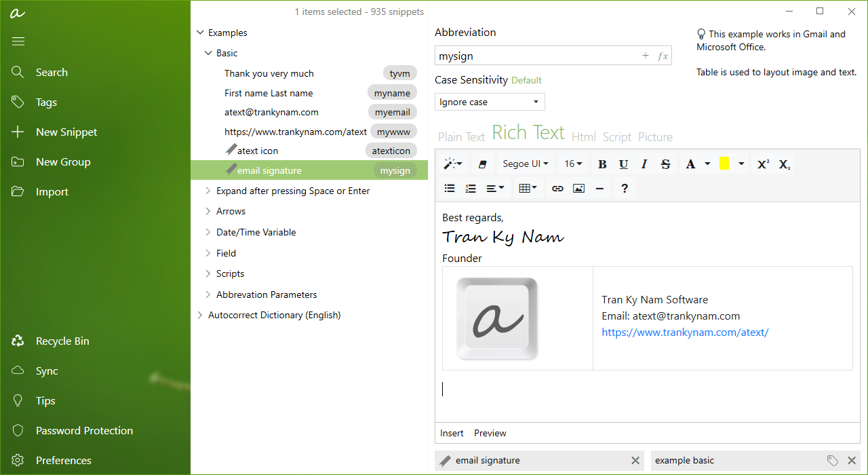Click the fx icon in abbreviation field
868x475 pixels.
[x=663, y=56]
